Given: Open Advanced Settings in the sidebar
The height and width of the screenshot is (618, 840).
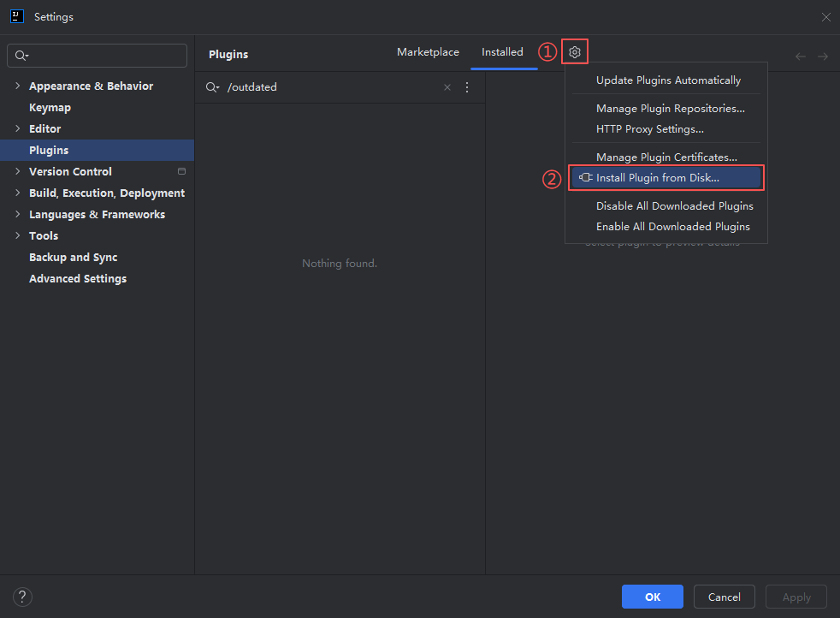Looking at the screenshot, I should point(78,278).
